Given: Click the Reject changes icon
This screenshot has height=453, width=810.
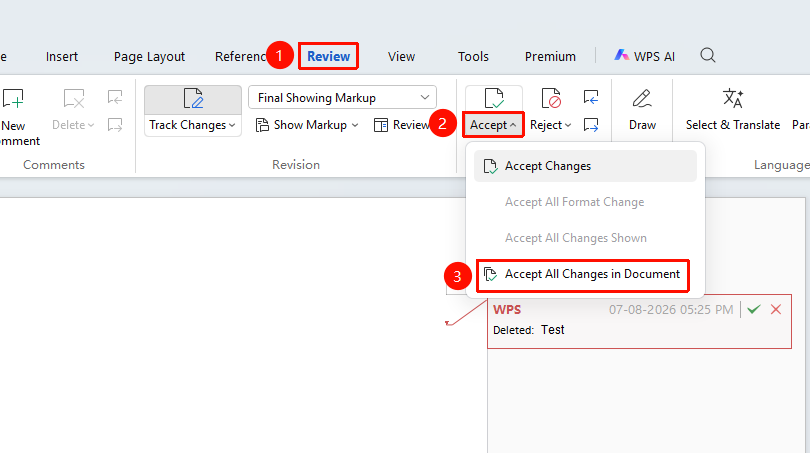Looking at the screenshot, I should pos(551,98).
